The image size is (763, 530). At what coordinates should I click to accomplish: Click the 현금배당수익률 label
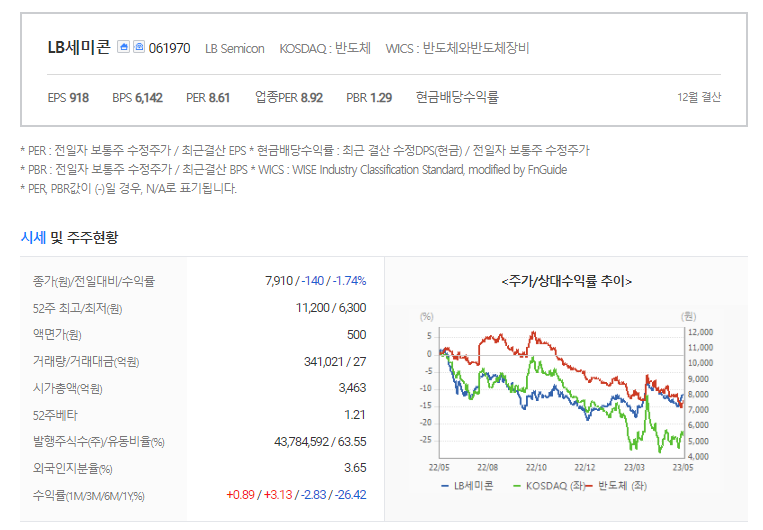(457, 97)
